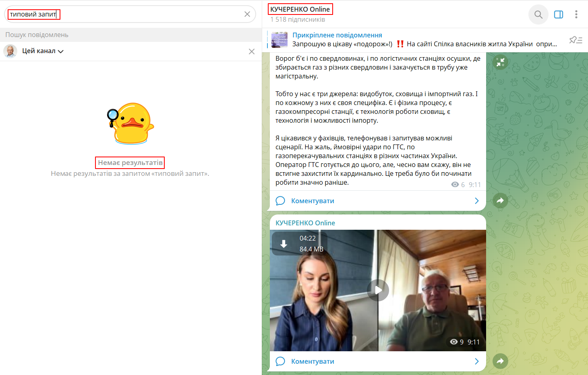Open comments arrow for the text message
This screenshot has height=375, width=588.
pos(477,201)
